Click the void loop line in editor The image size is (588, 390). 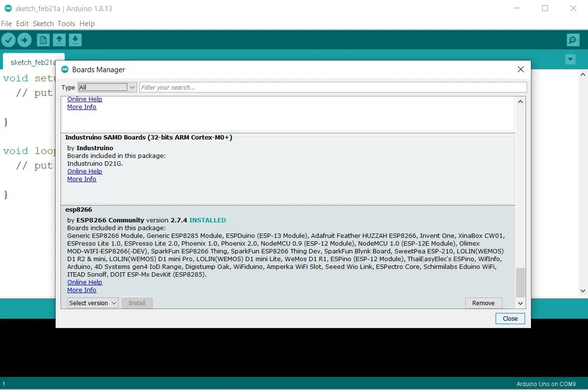(x=30, y=151)
